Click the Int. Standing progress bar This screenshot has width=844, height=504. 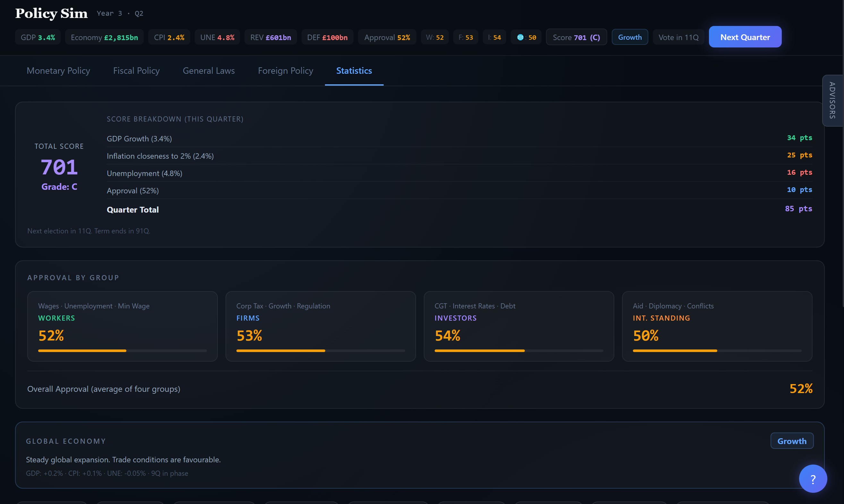717,350
